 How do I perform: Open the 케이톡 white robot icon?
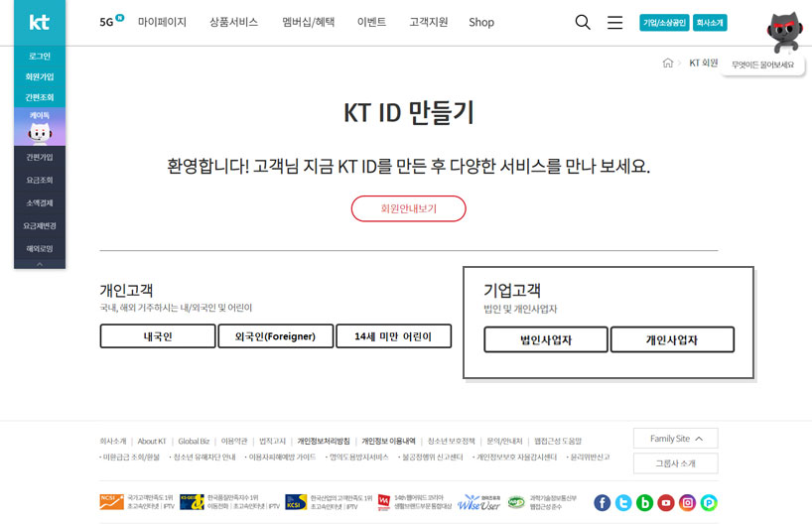tap(40, 133)
